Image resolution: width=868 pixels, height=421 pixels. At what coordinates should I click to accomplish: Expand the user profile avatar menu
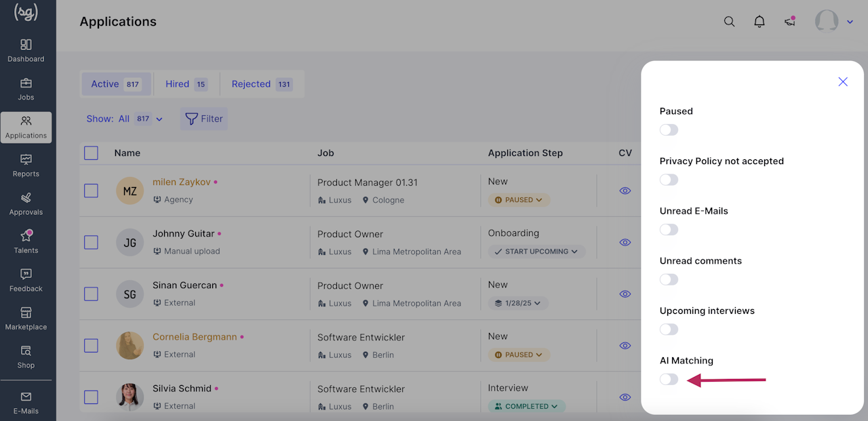coord(833,22)
